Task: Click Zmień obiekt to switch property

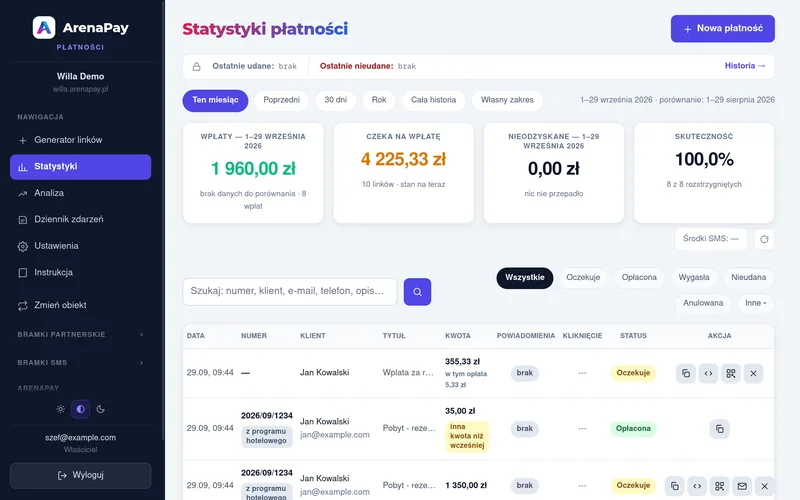Action: tap(81, 305)
